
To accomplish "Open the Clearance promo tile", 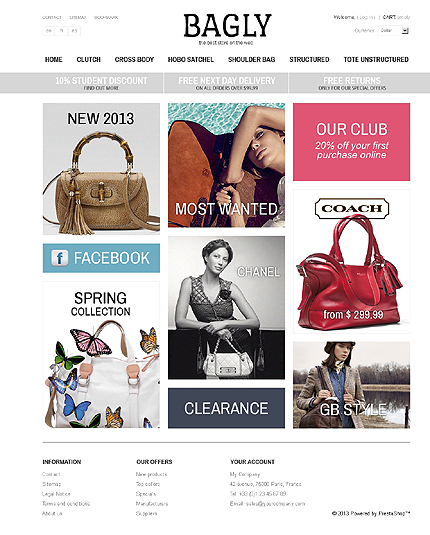I will point(226,408).
